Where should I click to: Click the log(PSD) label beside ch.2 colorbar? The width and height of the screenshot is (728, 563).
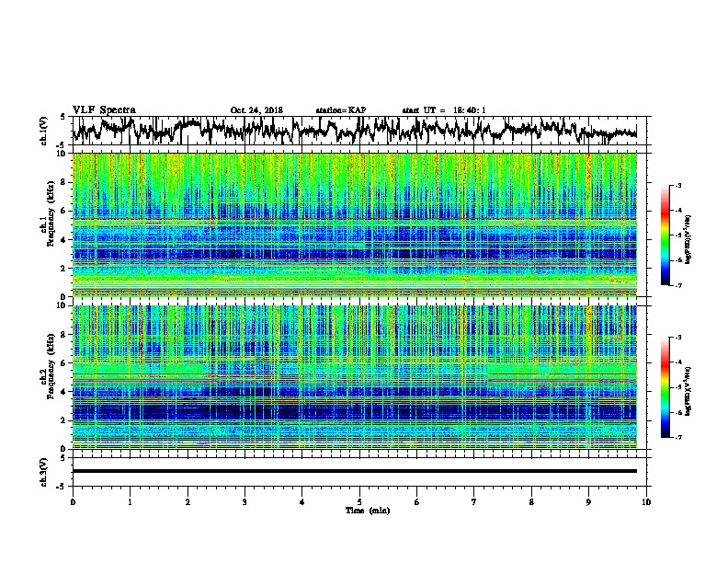688,391
